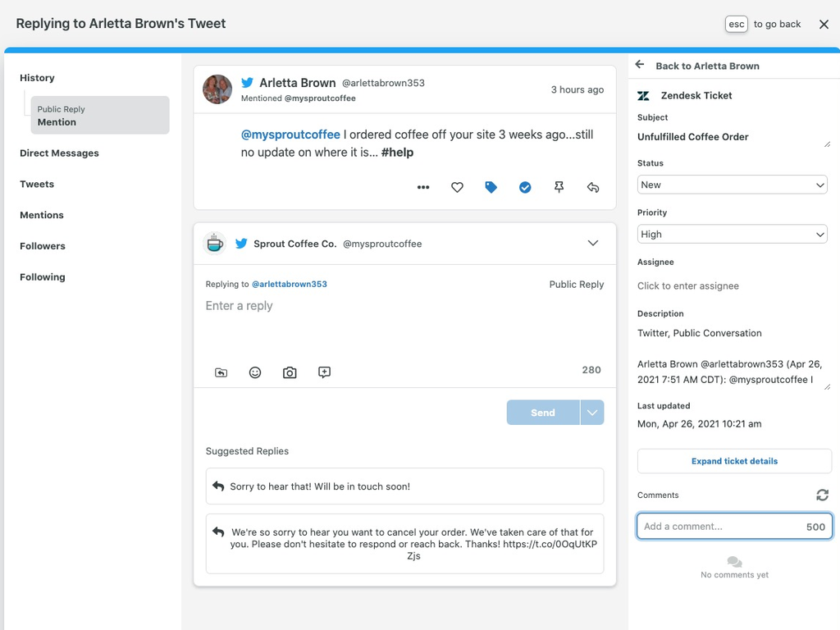Refresh the Comments section with the sync icon
This screenshot has width=840, height=630.
tap(822, 495)
